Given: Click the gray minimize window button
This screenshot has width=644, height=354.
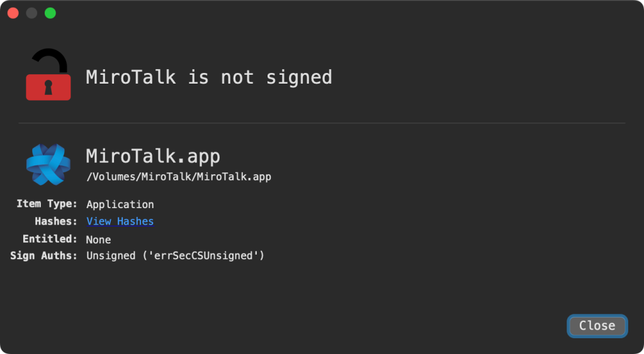Looking at the screenshot, I should (31, 13).
